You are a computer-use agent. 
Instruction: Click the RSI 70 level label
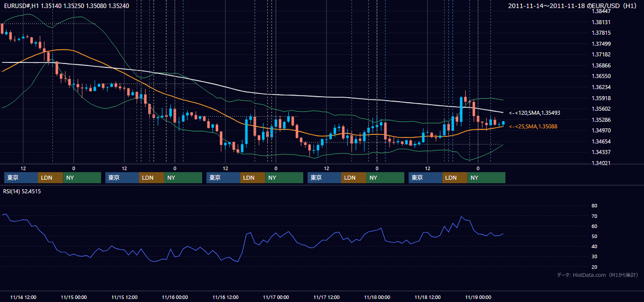(x=594, y=216)
